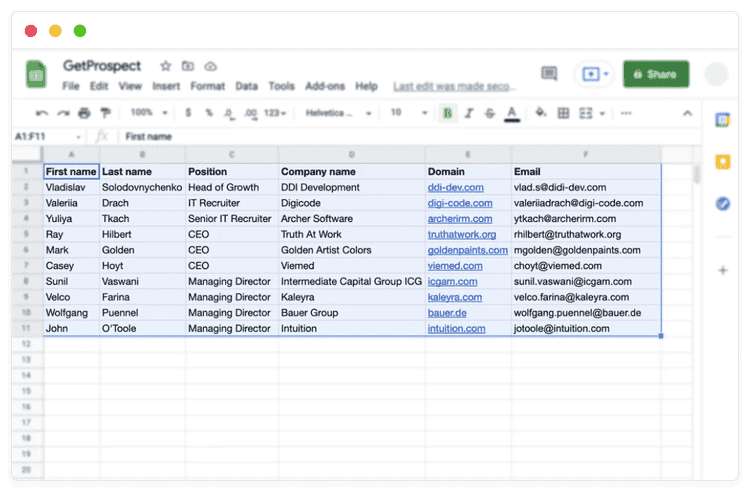Follow the ddi-dev.com link
The width and height of the screenshot is (750, 492).
[x=455, y=187]
